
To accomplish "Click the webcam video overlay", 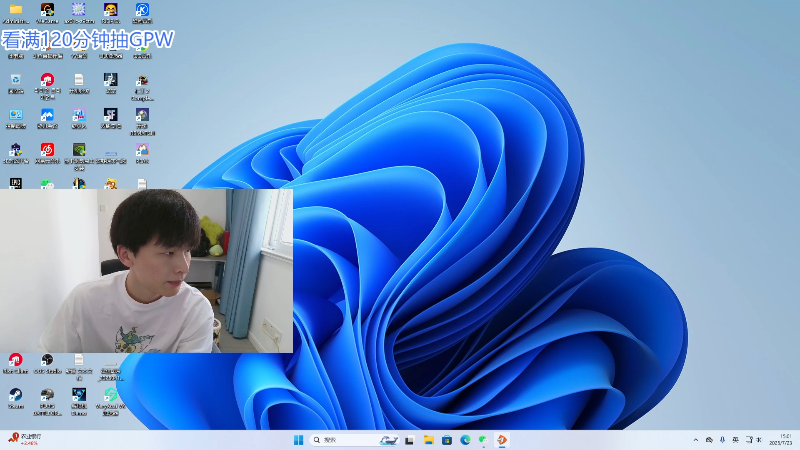I will 146,271.
